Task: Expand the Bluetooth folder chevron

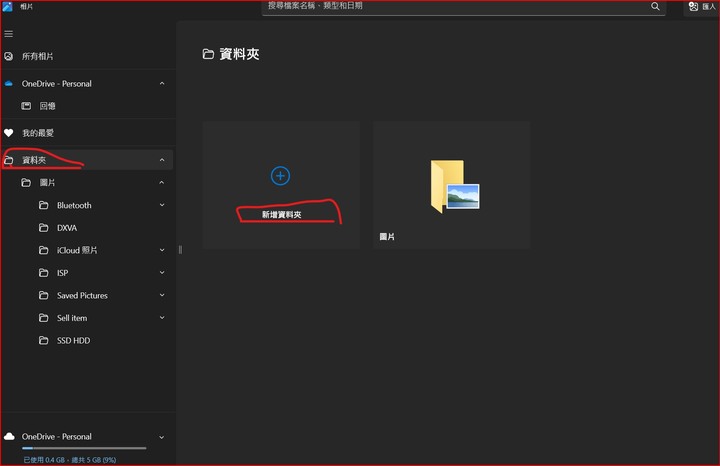Action: 162,205
